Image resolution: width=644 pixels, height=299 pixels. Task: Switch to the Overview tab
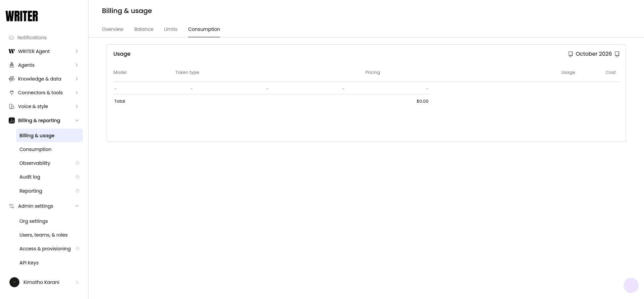[113, 29]
